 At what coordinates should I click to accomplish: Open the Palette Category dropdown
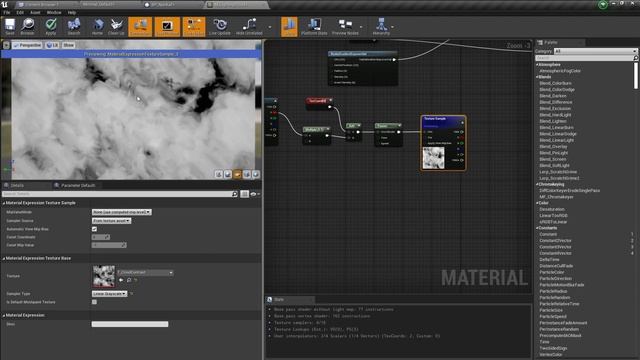595,51
